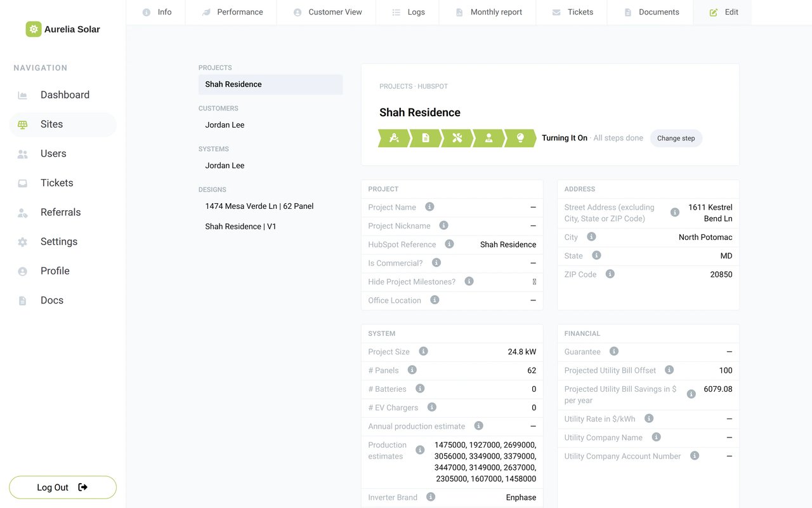Click the info icon beside Street Address
Viewport: 812px width, 508px height.
pyautogui.click(x=675, y=213)
